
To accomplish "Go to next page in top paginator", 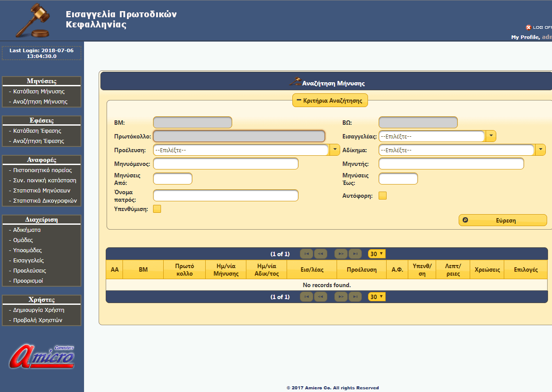I will click(x=341, y=254).
